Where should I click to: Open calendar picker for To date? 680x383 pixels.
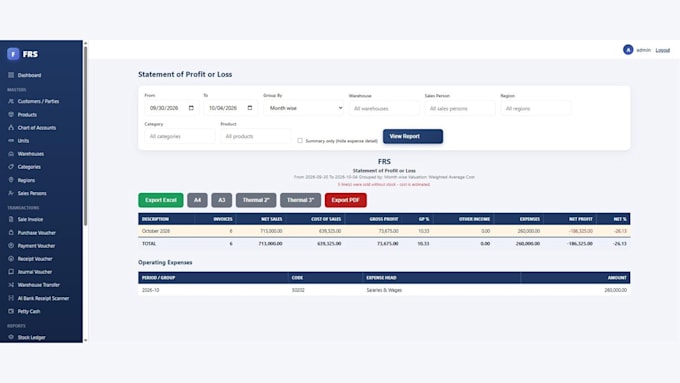[x=250, y=108]
